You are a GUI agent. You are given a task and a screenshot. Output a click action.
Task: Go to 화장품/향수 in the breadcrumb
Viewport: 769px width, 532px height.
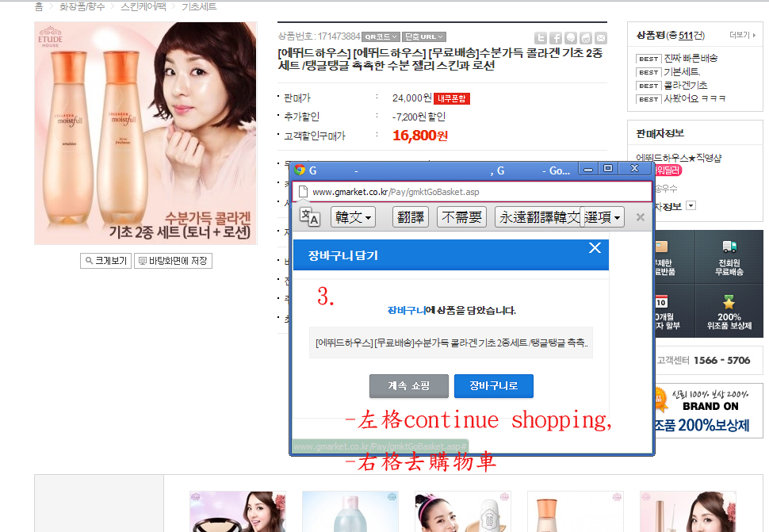point(82,6)
